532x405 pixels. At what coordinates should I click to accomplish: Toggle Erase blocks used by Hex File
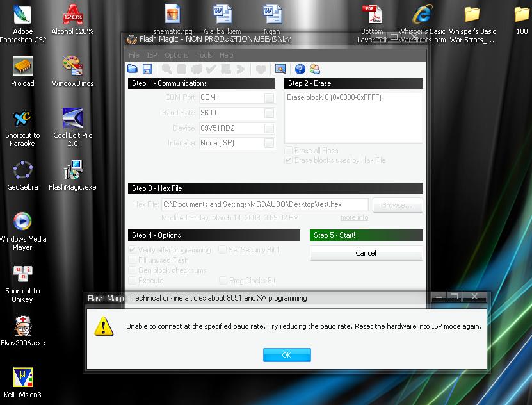click(288, 160)
